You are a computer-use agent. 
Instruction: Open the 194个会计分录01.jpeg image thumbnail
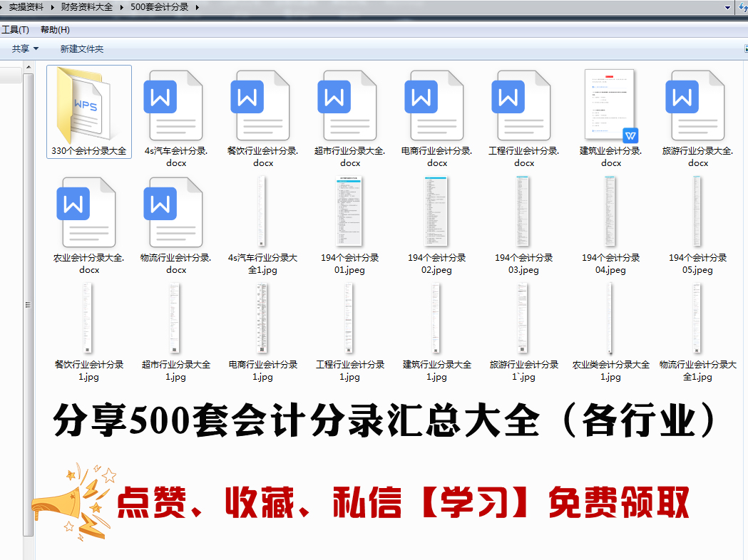(x=349, y=212)
